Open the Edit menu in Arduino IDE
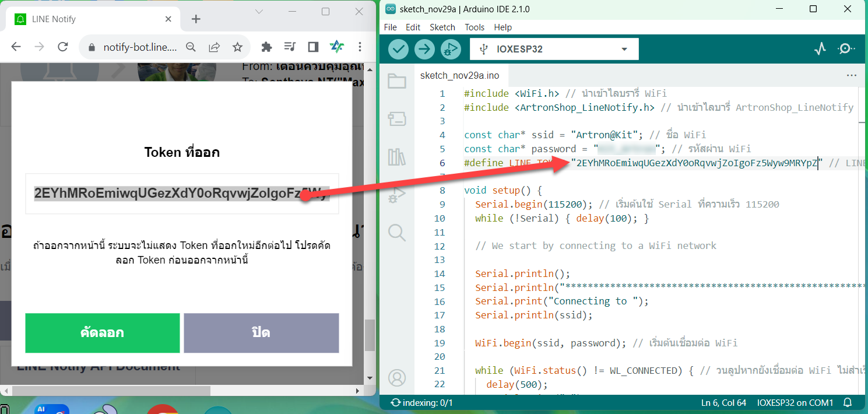This screenshot has height=414, width=868. pyautogui.click(x=413, y=27)
